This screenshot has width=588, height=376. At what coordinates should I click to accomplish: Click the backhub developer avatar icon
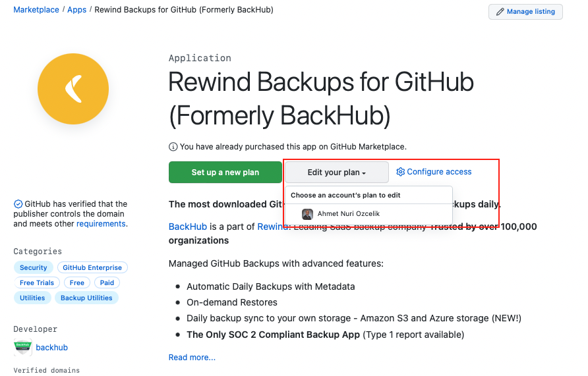(23, 347)
